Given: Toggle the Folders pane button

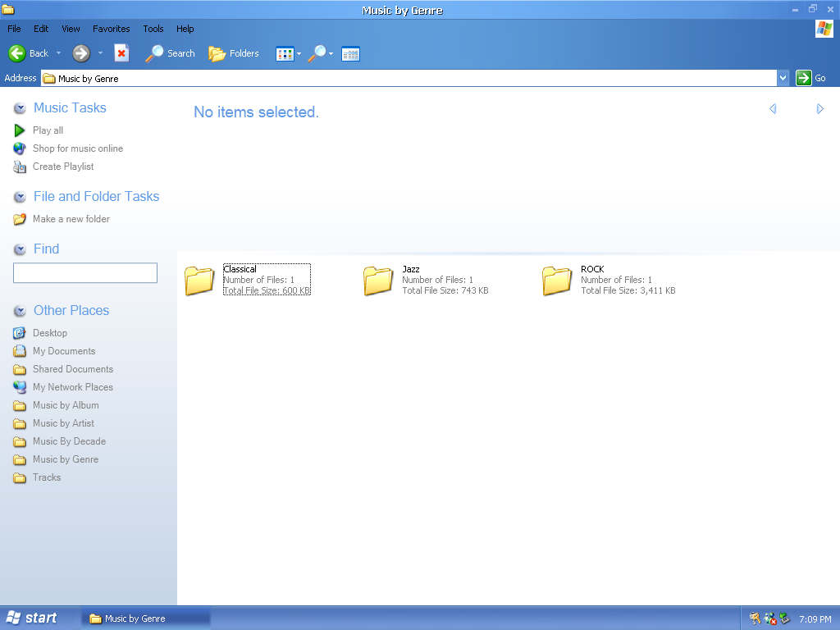Looking at the screenshot, I should pyautogui.click(x=234, y=53).
